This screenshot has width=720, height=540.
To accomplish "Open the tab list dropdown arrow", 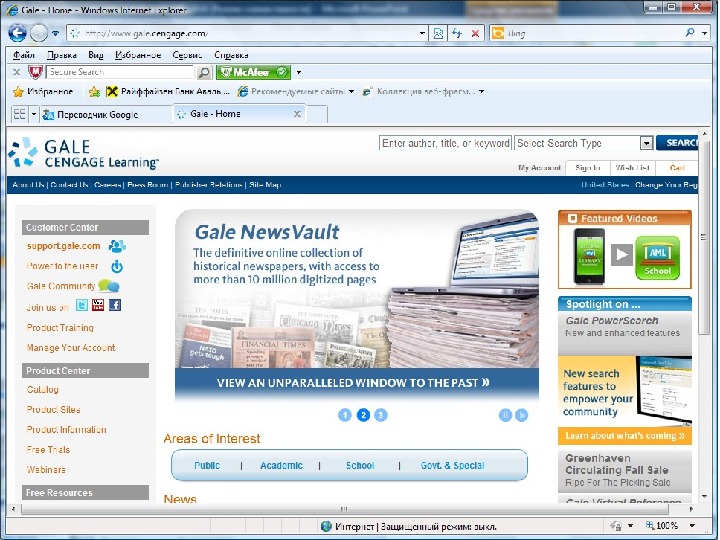I will (x=34, y=114).
